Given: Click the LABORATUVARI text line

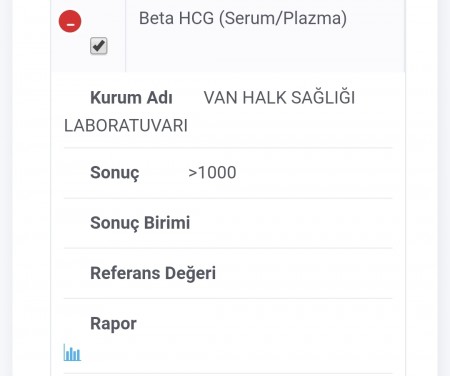Looking at the screenshot, I should 126,126.
